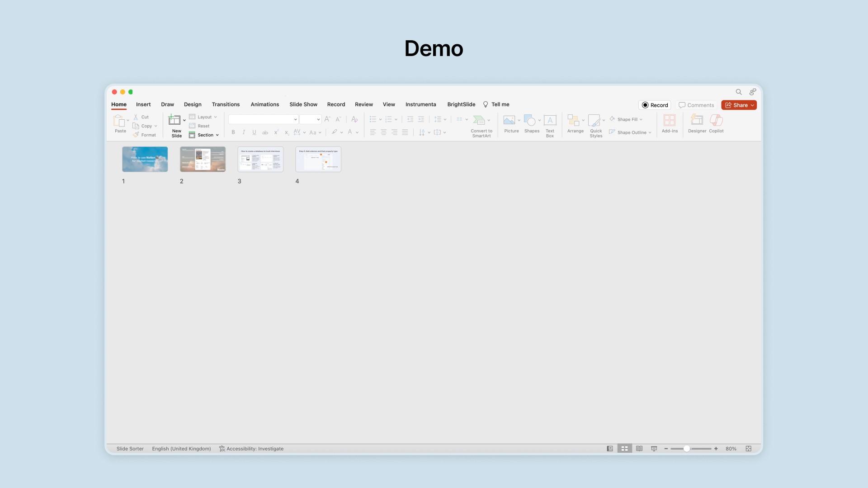Click the New Slide icon

click(x=174, y=120)
